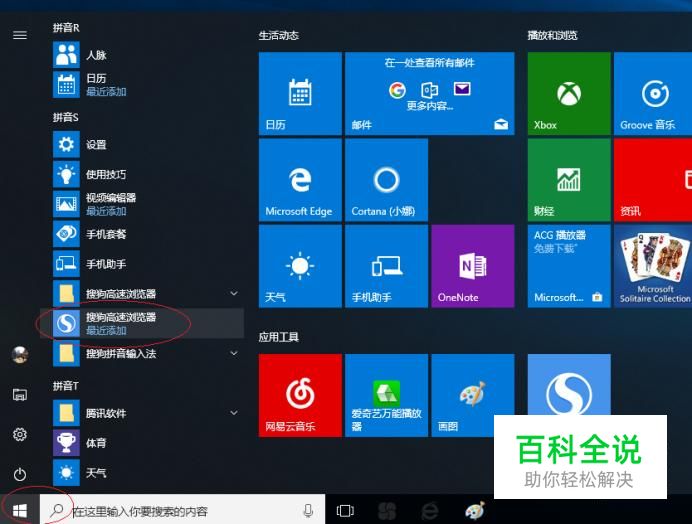Click the user account avatar
This screenshot has height=524, width=692.
(20, 354)
